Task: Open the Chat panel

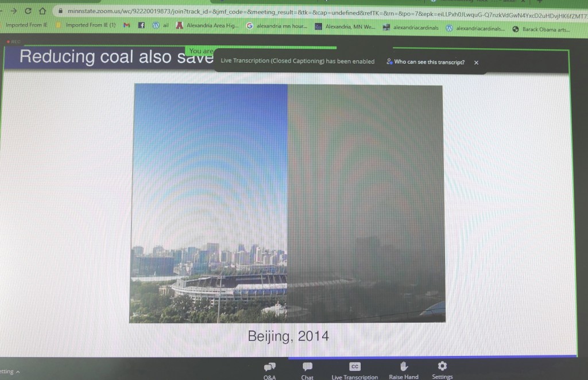Action: (307, 370)
